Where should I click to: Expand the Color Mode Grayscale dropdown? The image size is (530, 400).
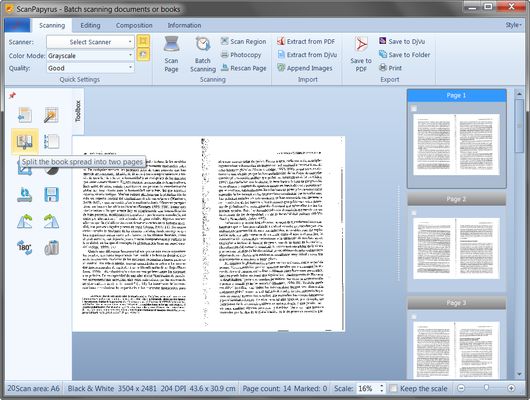tap(90, 55)
